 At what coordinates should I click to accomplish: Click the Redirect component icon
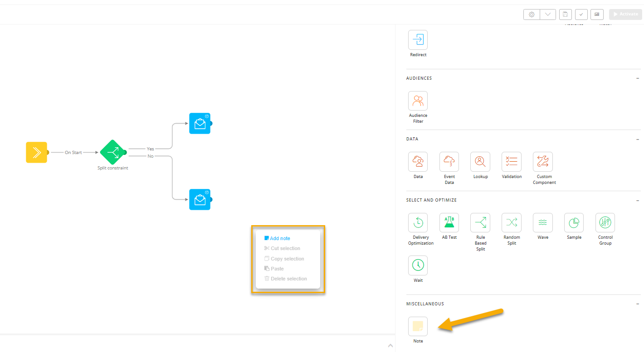pos(418,40)
